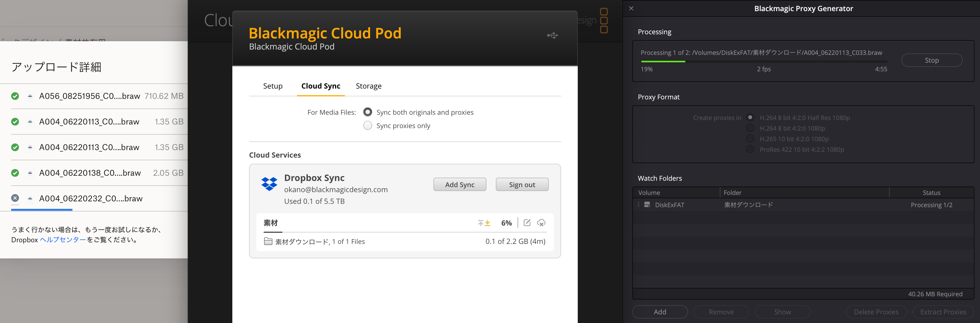Click the Dropbox logo icon
Screen dimensions: 980x323
tap(269, 184)
